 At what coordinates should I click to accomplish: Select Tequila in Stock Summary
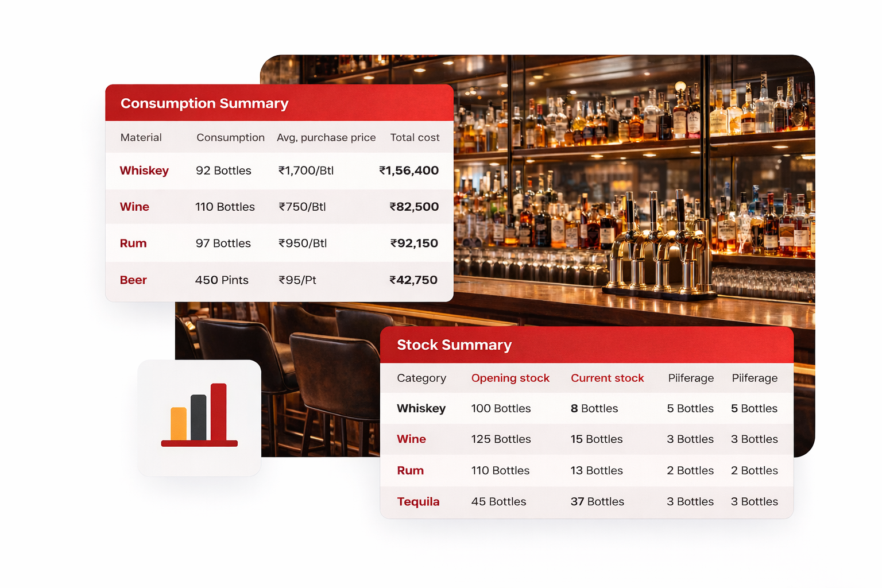coord(418,502)
